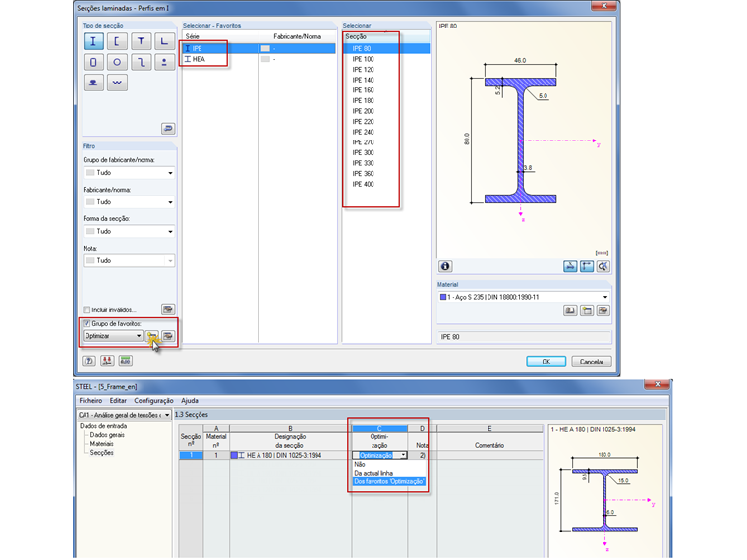
Task: Open the Forma da secção dropdown
Action: click(129, 232)
